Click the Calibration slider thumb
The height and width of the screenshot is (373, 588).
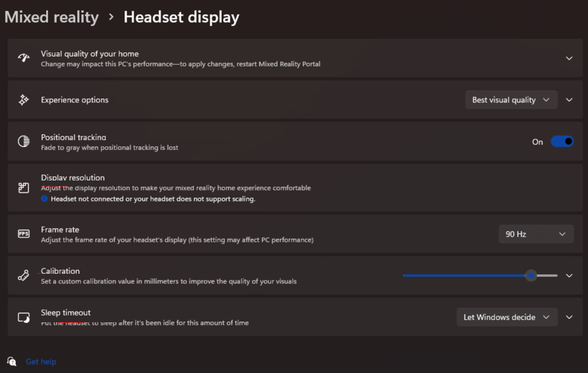point(531,275)
